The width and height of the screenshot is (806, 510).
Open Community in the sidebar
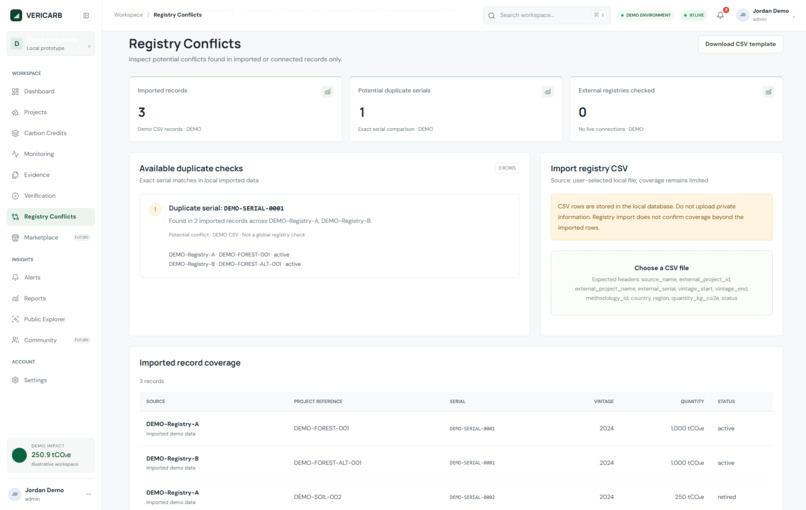pos(51,340)
